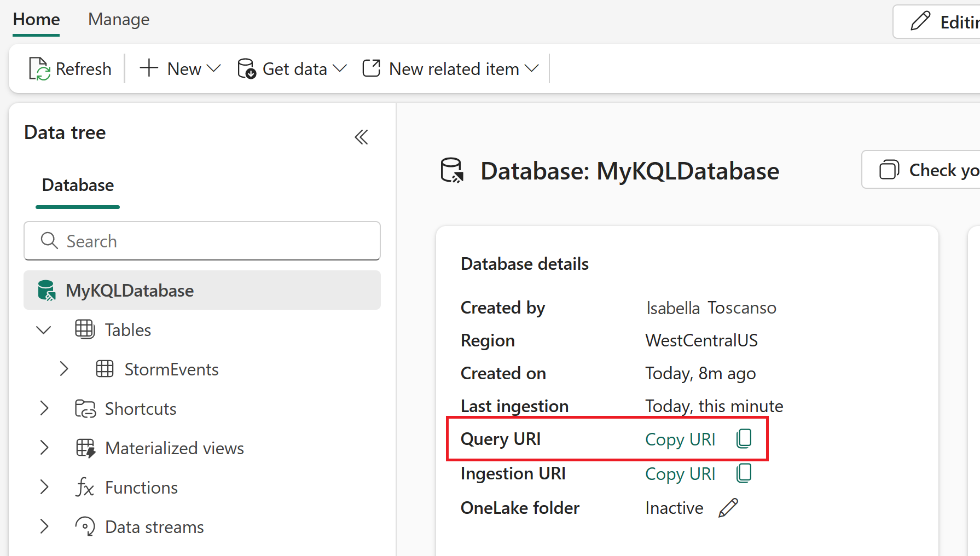Click the copy icon beside Query URI
Screen dimensions: 980x556
tap(744, 438)
